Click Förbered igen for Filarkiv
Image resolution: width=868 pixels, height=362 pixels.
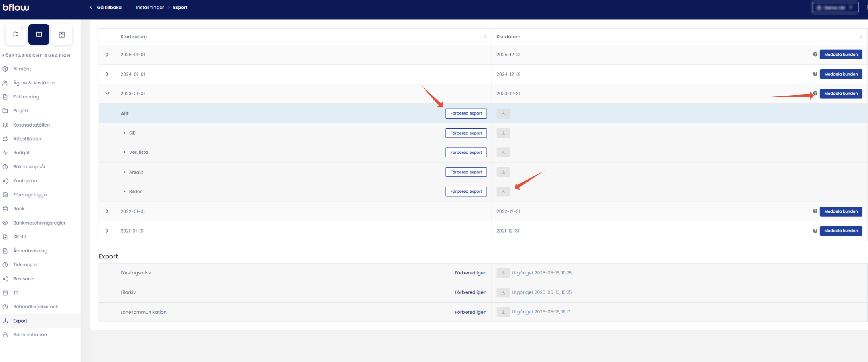tap(470, 292)
